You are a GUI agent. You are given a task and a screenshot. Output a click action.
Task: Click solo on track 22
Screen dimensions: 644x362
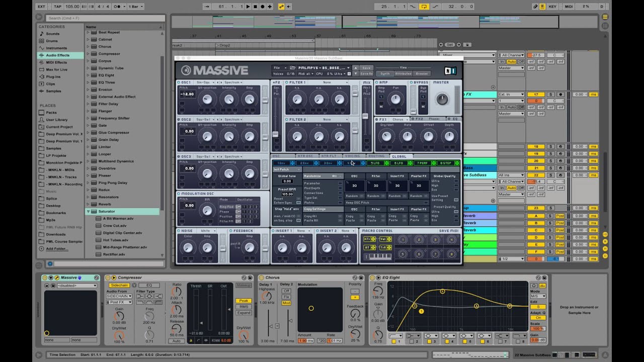click(x=550, y=175)
